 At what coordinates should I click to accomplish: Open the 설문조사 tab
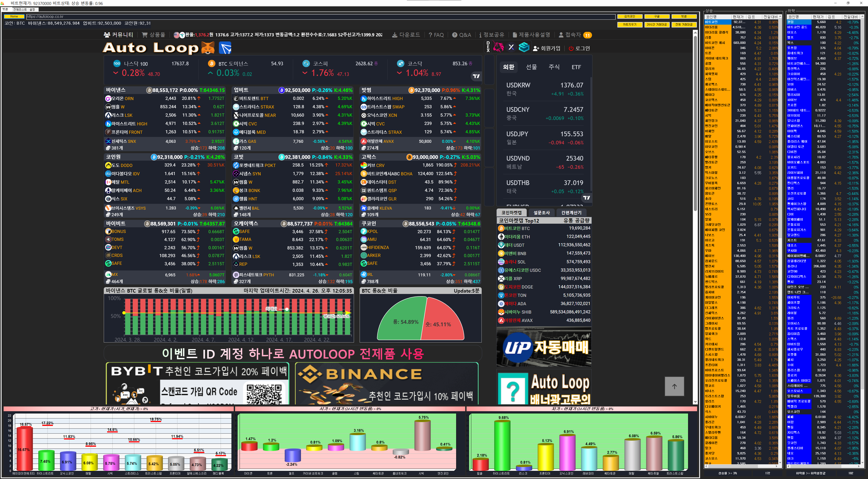click(x=542, y=213)
